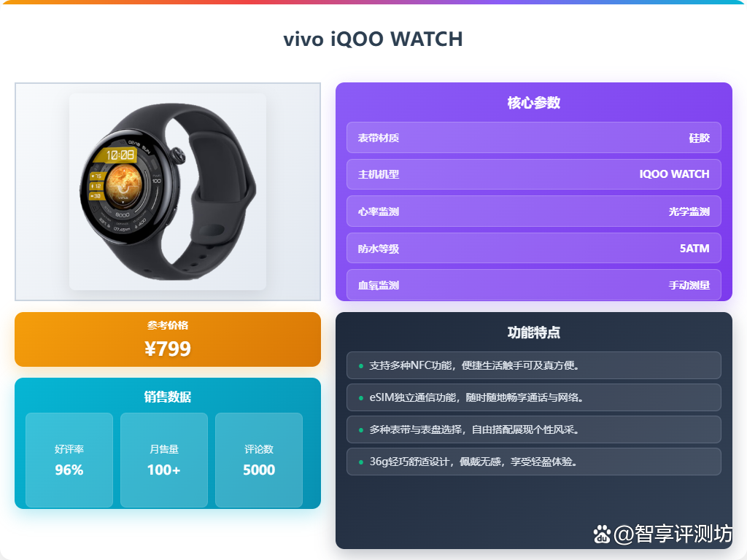The image size is (747, 560).
Task: Click the @智享评测坊 watermark text
Action: (x=673, y=534)
